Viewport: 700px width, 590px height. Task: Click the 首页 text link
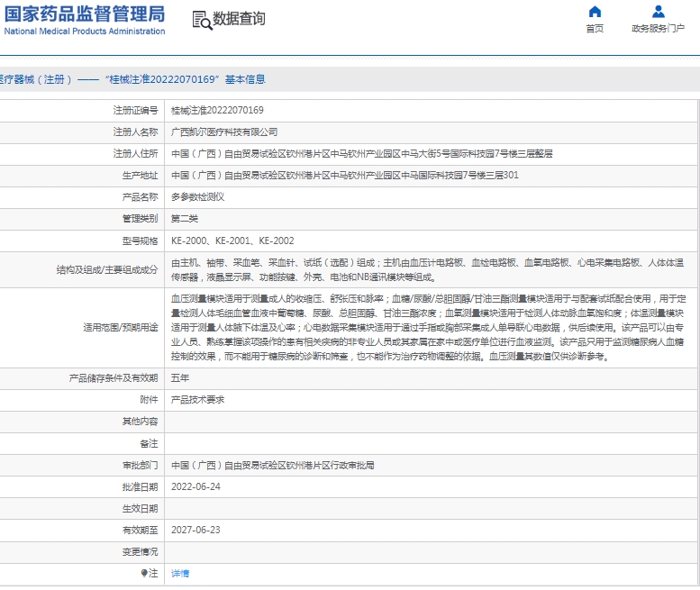click(x=595, y=29)
